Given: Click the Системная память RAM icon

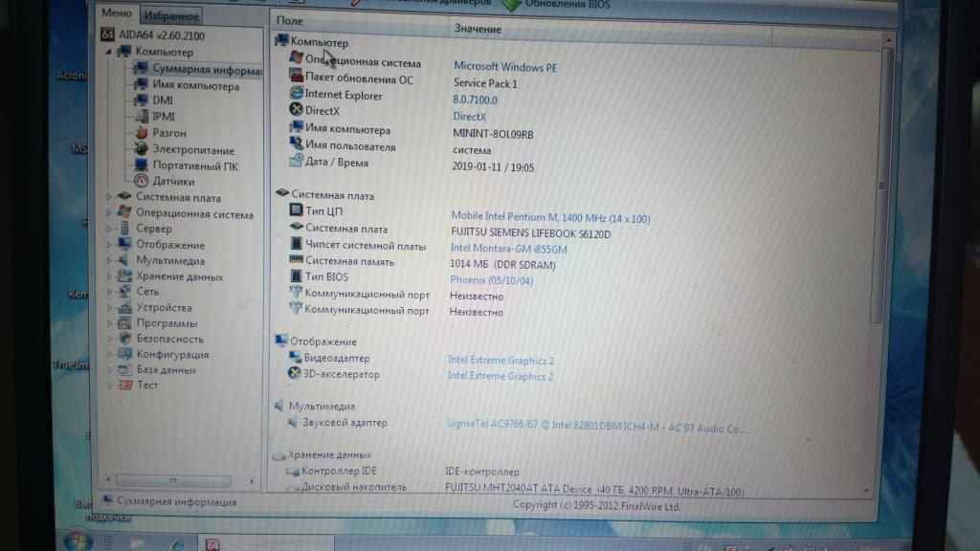Looking at the screenshot, I should click(296, 259).
